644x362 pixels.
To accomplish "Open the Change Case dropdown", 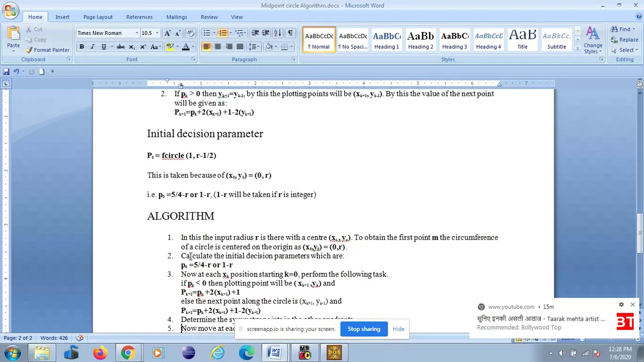I will tap(154, 47).
